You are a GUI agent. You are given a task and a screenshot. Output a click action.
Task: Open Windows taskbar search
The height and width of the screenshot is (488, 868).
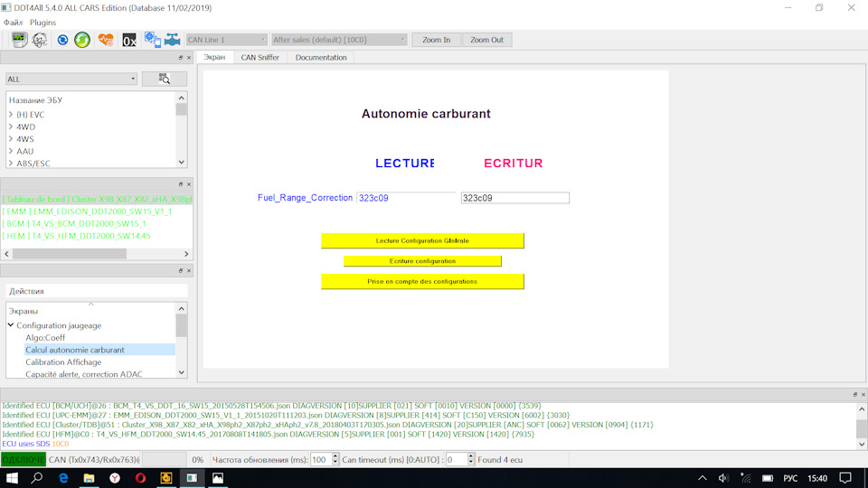(x=36, y=478)
